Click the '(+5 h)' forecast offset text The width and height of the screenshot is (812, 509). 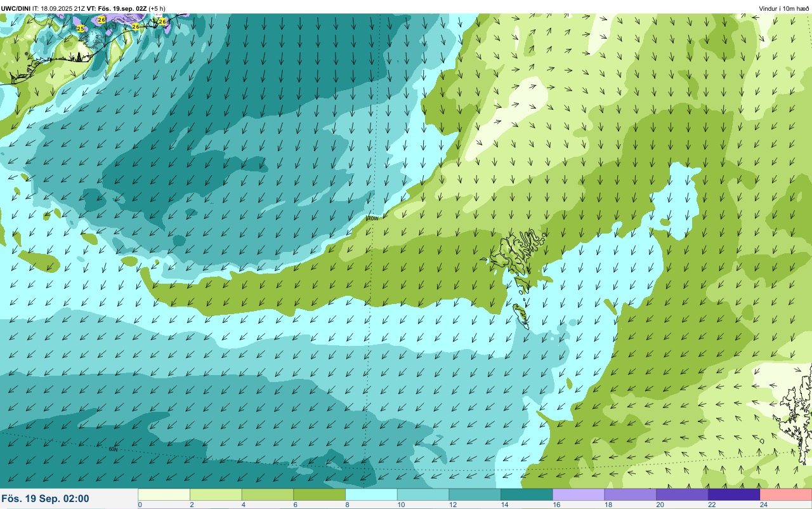(157, 8)
